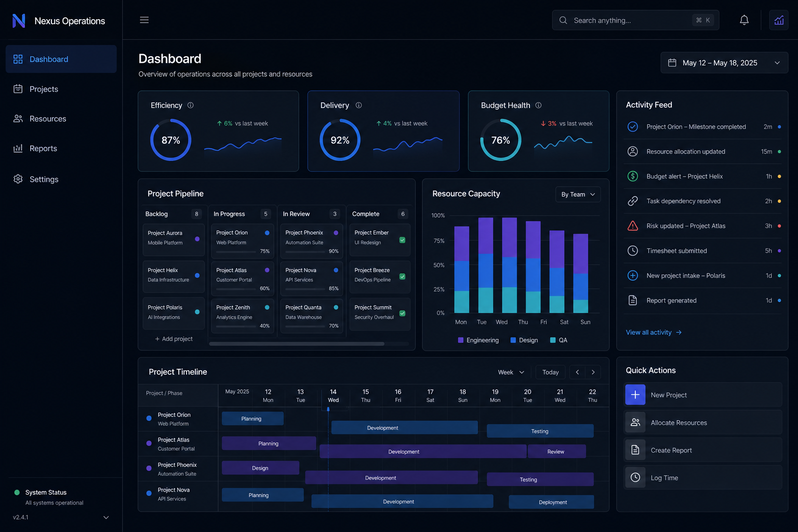Click the Log Time quick action

pos(703,477)
